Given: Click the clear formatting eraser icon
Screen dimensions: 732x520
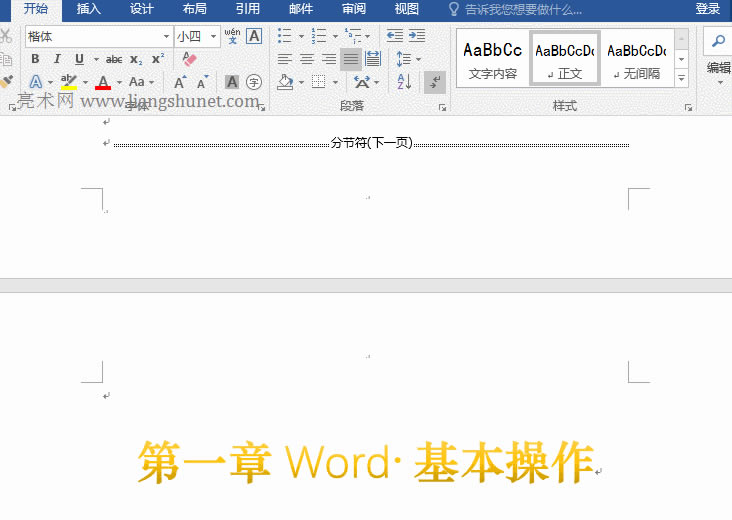Looking at the screenshot, I should (x=190, y=59).
